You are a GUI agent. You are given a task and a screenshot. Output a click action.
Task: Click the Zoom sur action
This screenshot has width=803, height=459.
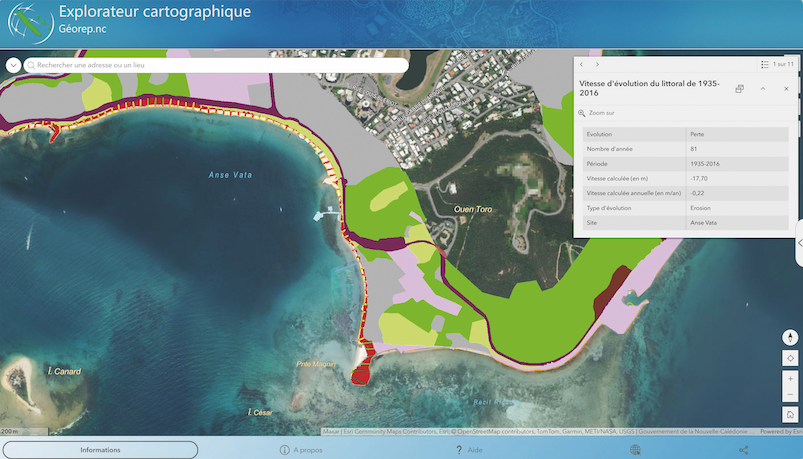click(597, 113)
